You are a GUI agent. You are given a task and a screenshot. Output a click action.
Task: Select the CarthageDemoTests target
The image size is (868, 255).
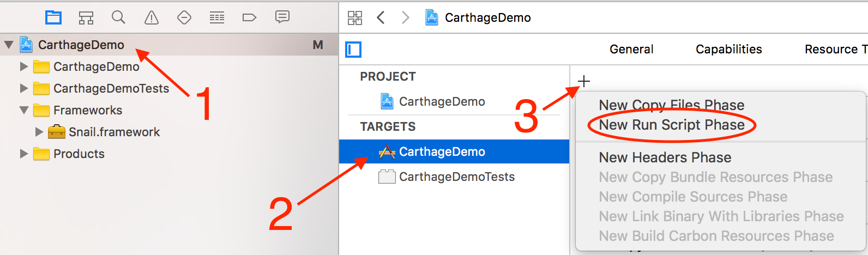(x=456, y=177)
